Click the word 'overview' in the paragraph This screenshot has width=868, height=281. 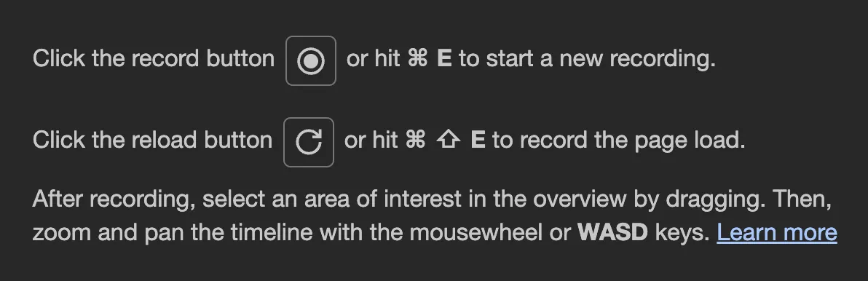[x=580, y=199]
